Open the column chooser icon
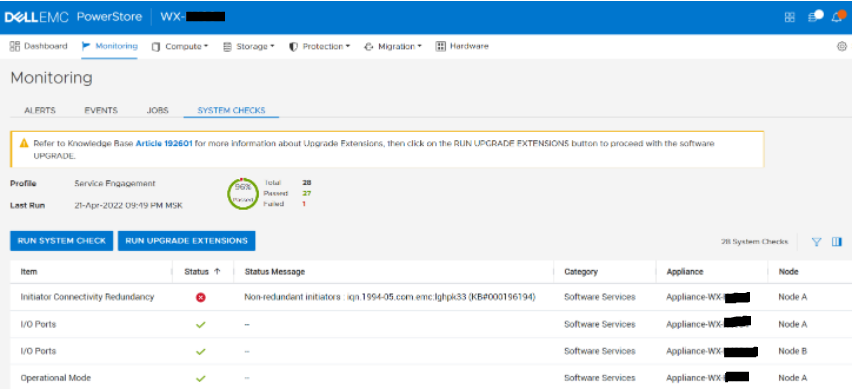 (837, 242)
